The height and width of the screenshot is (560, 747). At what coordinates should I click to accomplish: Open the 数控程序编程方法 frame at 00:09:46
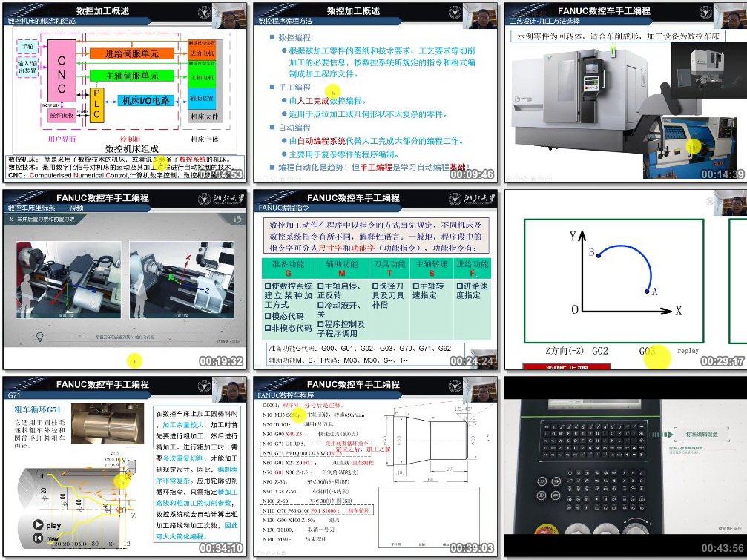(x=375, y=93)
